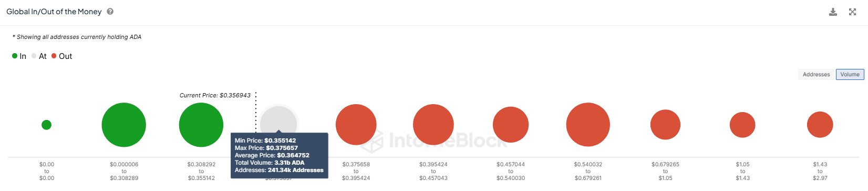868x191 pixels.
Task: Expand chart to fullscreen view
Action: [852, 12]
